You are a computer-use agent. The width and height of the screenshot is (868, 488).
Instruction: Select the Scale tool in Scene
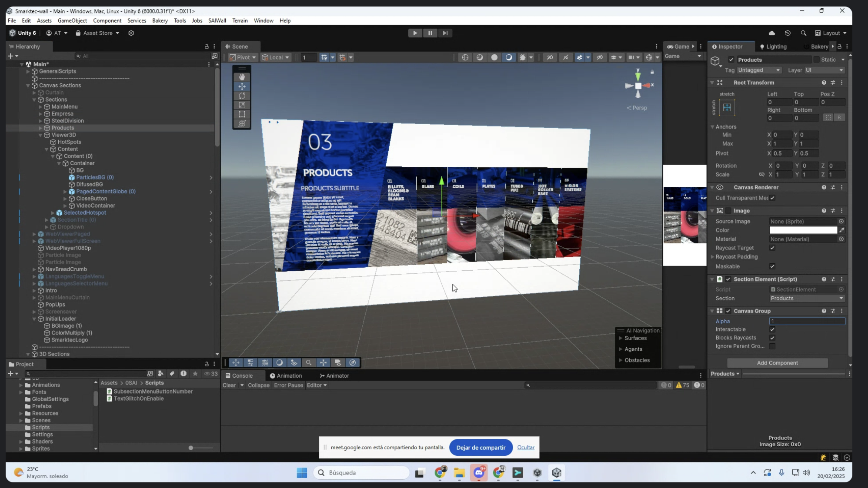click(242, 105)
